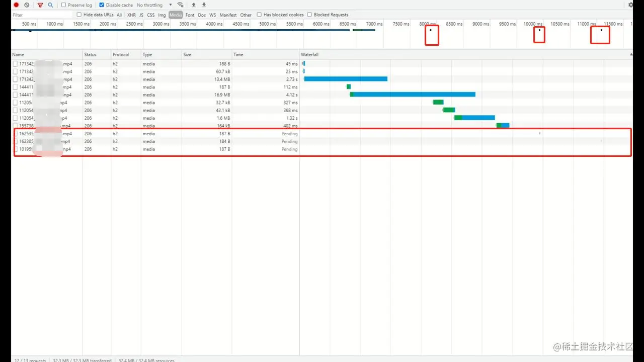Click the 5000 ms overview timeline marker
This screenshot has height=362, width=644.
pyautogui.click(x=267, y=24)
